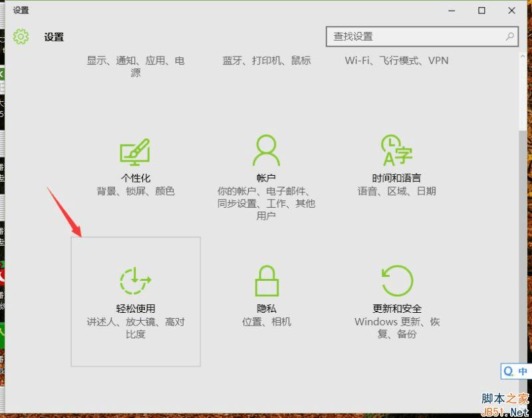Click the 查找设置 search field

click(422, 37)
